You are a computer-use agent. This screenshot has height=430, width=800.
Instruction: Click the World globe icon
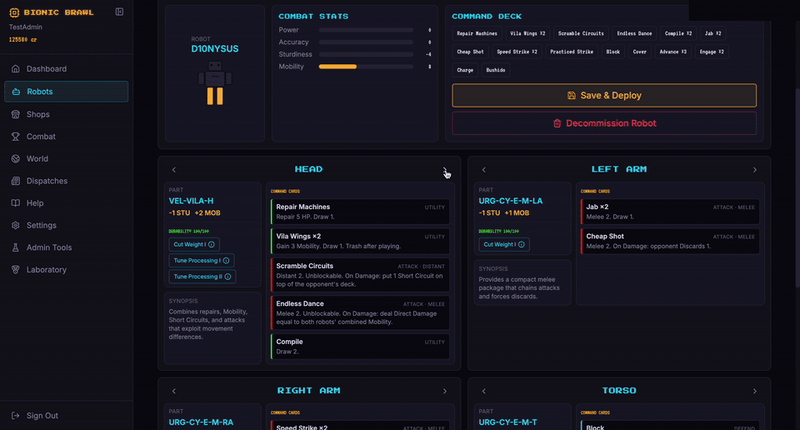[16, 159]
